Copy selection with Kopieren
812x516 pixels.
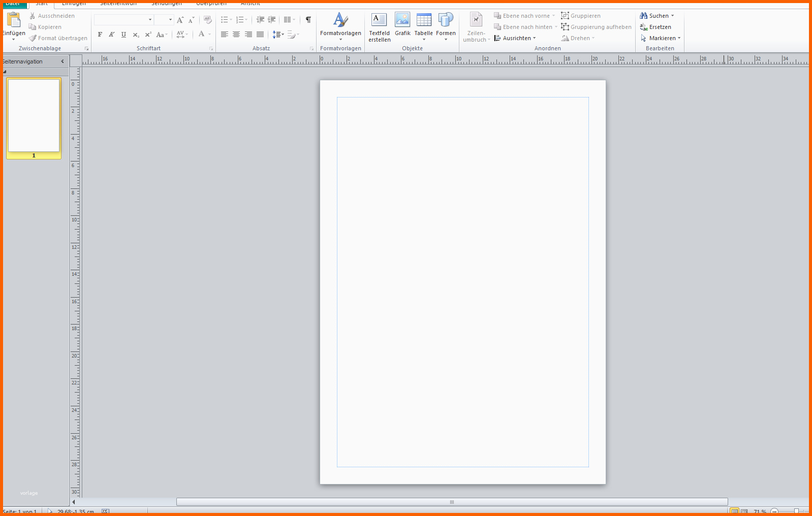point(45,27)
